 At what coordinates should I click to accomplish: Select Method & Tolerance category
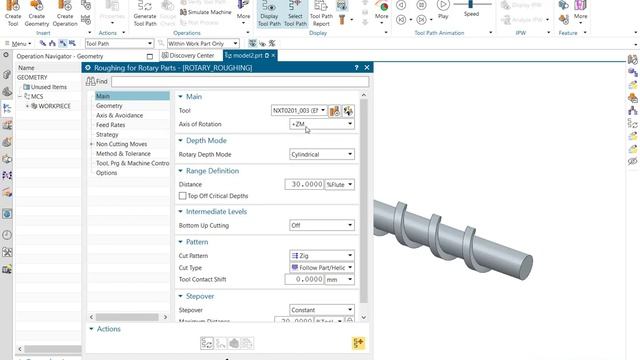123,154
